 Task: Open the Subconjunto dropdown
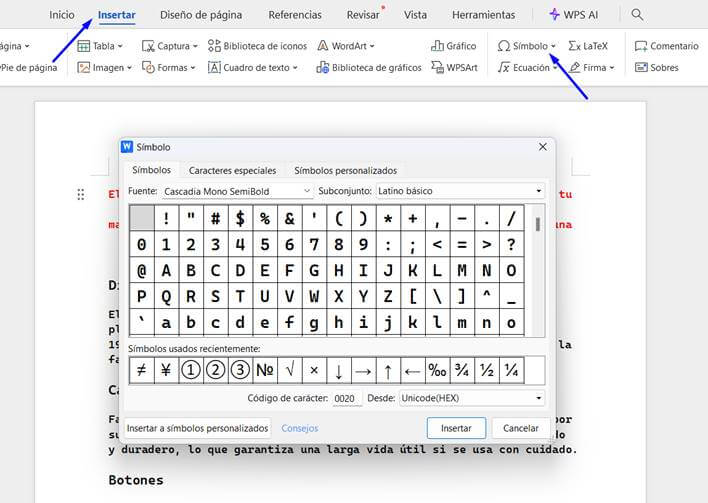pos(538,191)
